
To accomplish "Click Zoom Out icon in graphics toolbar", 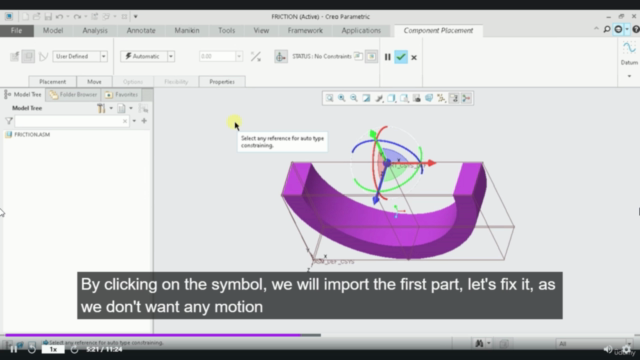I will point(354,98).
